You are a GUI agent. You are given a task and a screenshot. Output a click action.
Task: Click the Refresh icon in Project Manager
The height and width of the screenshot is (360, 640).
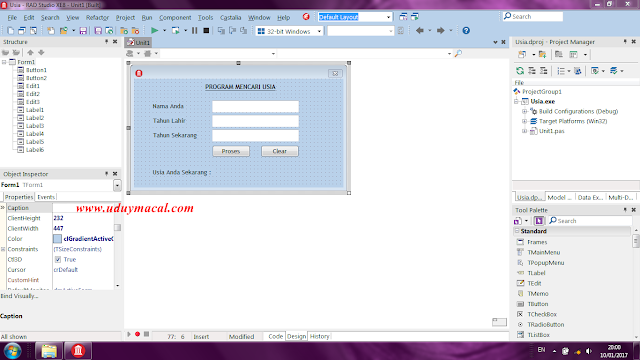pyautogui.click(x=520, y=71)
